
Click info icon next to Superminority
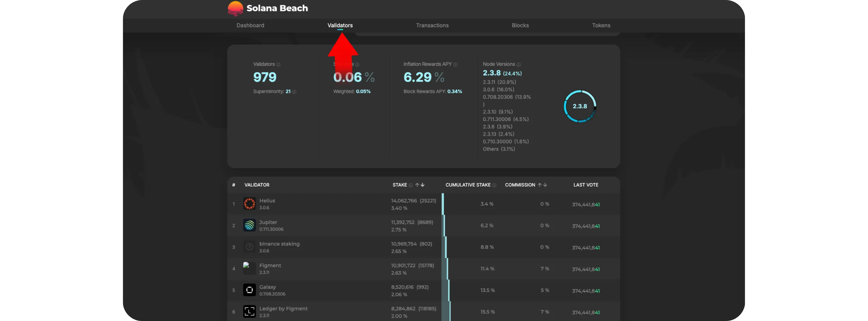coord(294,92)
